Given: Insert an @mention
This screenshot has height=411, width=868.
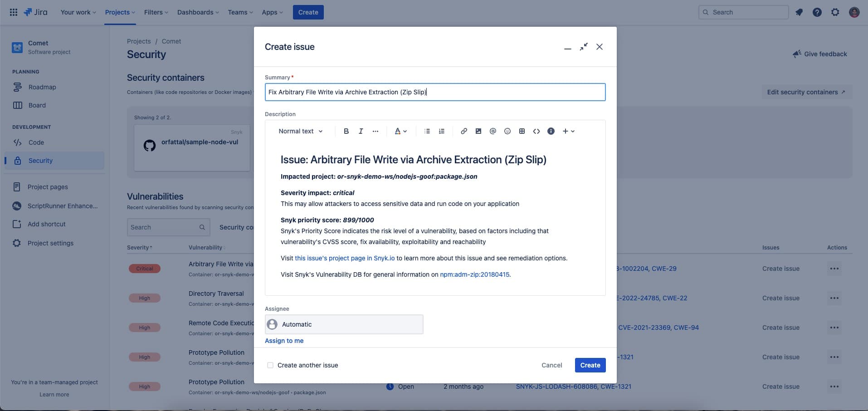Looking at the screenshot, I should [493, 131].
